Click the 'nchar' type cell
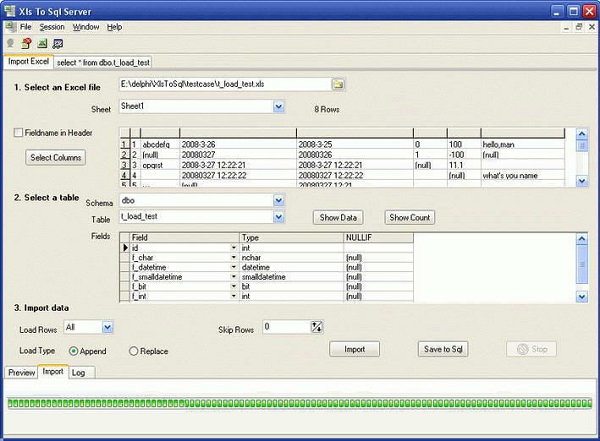The image size is (600, 441). pos(292,258)
